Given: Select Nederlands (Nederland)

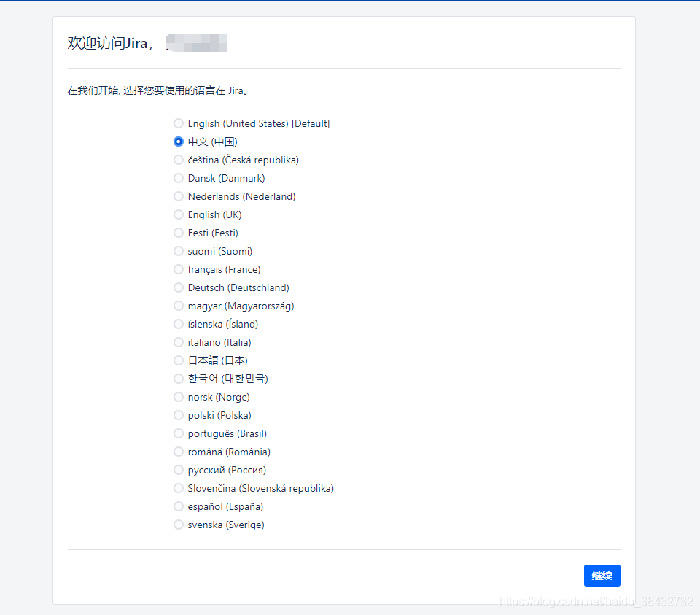Looking at the screenshot, I should click(179, 196).
